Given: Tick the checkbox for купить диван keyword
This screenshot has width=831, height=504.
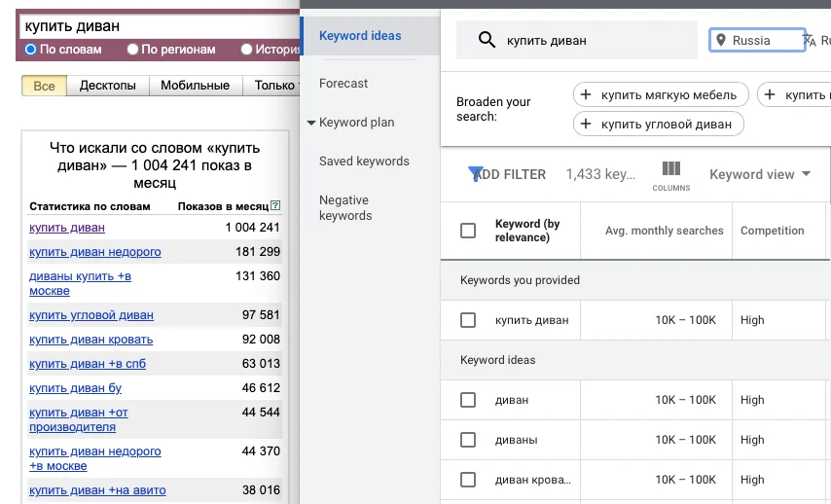Looking at the screenshot, I should (x=468, y=320).
